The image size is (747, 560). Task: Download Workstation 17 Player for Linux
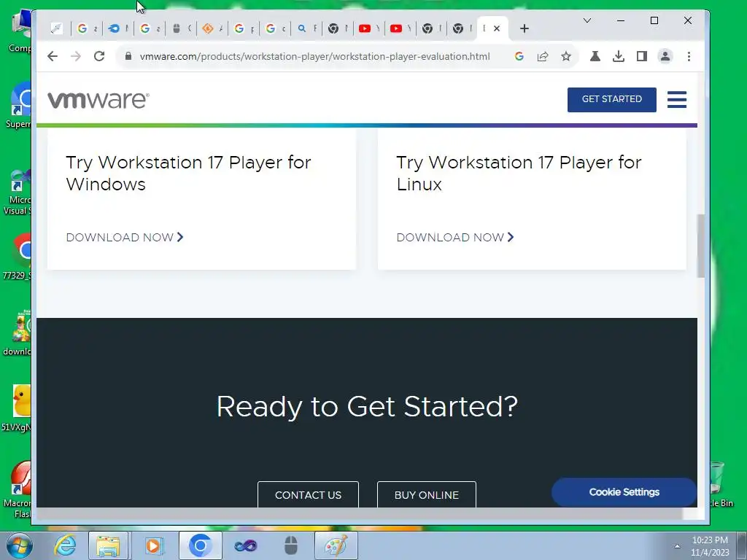pos(455,237)
